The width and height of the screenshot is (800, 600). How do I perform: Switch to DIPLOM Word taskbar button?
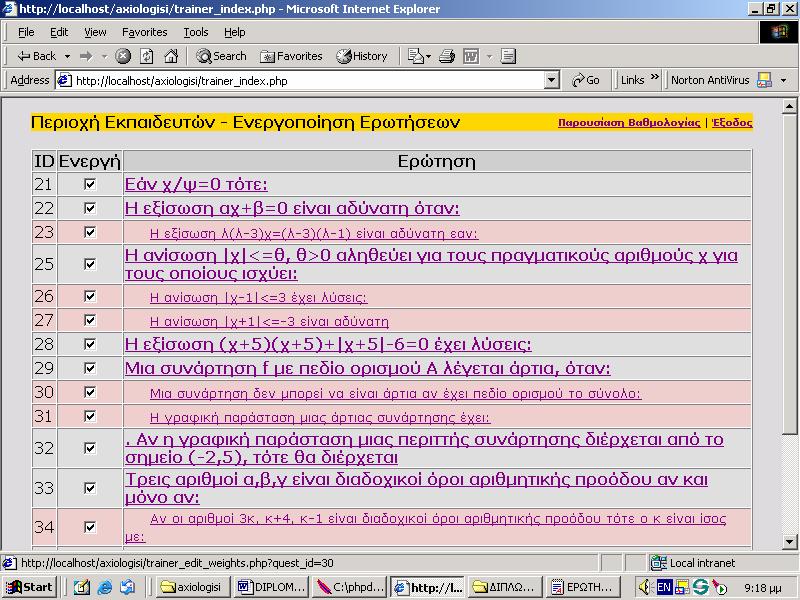click(272, 587)
